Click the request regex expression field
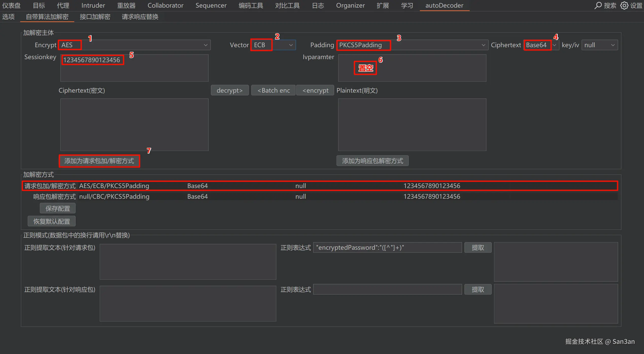The image size is (644, 354). pyautogui.click(x=387, y=247)
